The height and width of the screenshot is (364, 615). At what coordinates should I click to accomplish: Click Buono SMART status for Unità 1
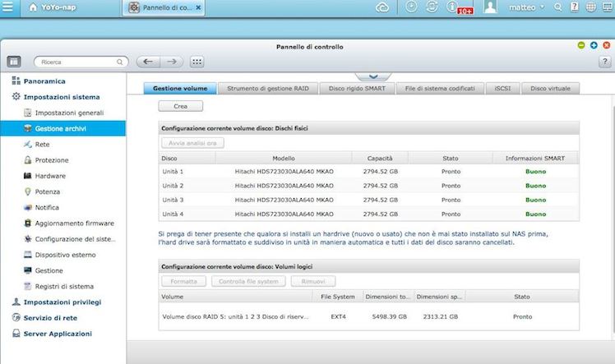click(x=535, y=171)
